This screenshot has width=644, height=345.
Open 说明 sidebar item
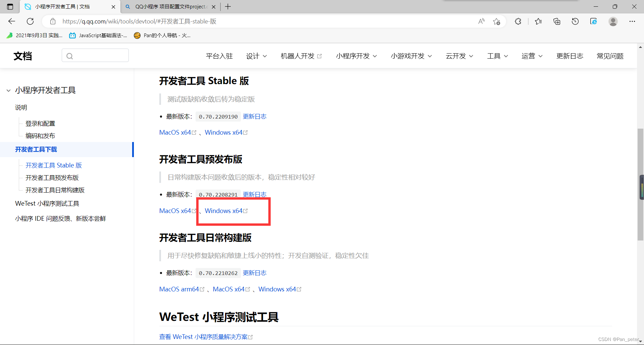click(21, 108)
